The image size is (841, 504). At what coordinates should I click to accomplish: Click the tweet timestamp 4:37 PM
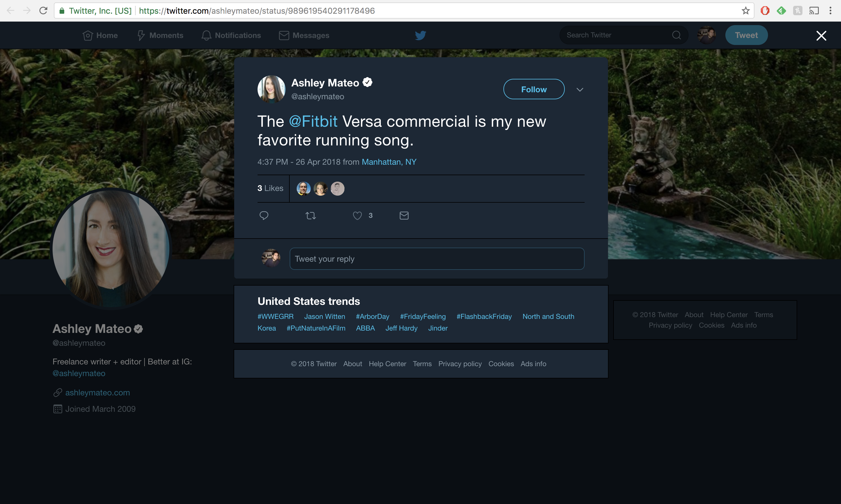298,162
